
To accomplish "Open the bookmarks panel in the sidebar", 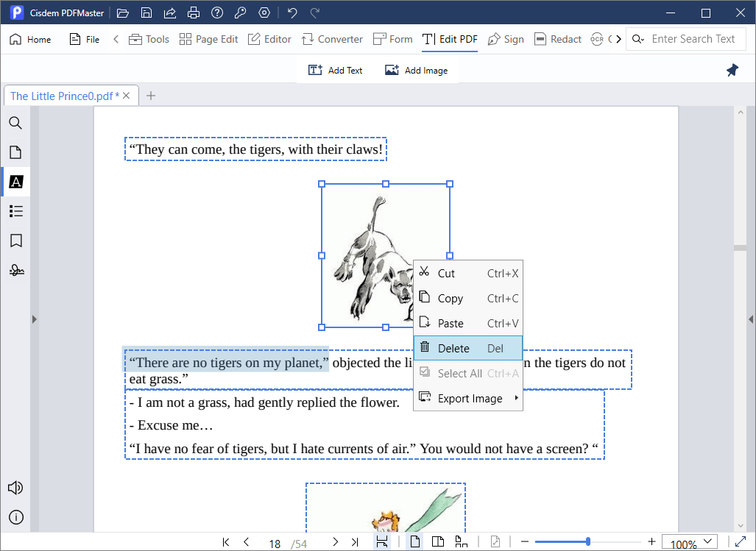I will (x=16, y=241).
